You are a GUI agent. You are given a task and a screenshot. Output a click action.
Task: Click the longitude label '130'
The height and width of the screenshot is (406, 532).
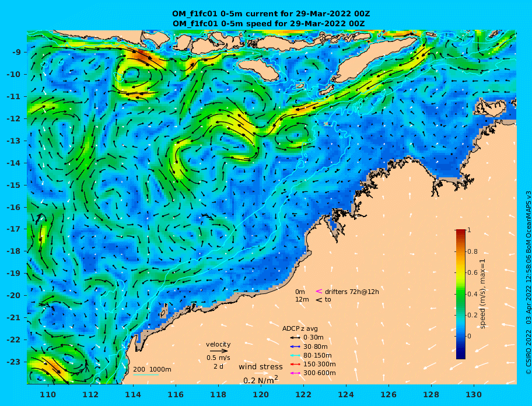[474, 394]
